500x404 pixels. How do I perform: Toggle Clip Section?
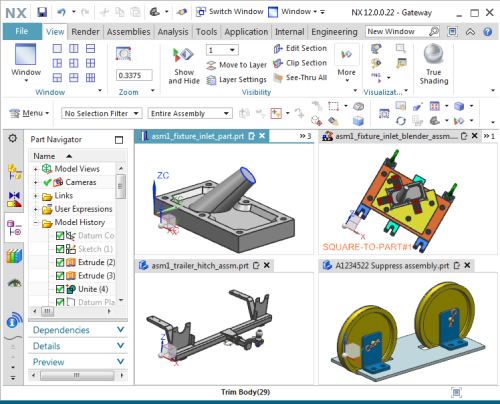pos(300,63)
